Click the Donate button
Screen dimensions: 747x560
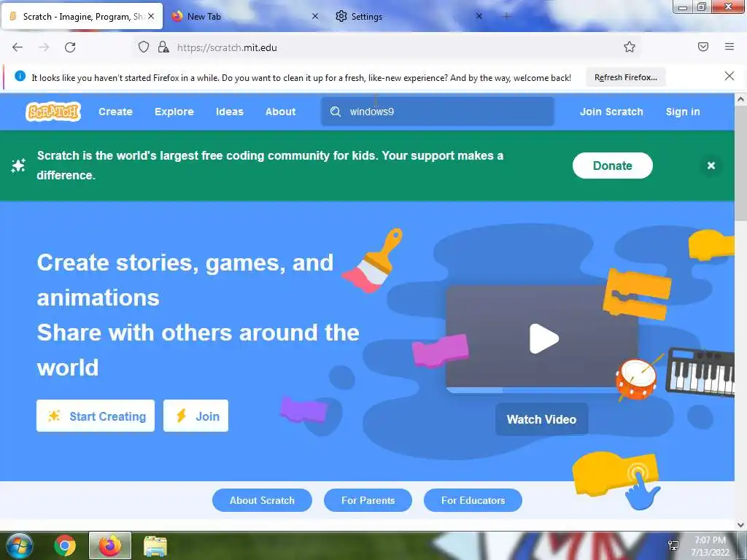(x=612, y=166)
